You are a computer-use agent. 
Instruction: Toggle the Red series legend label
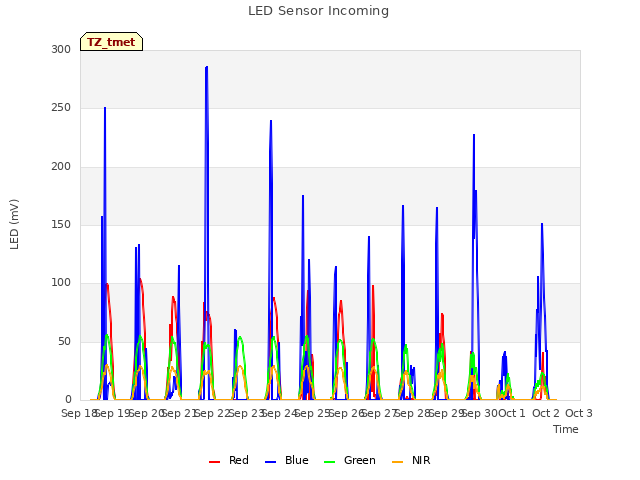click(x=239, y=460)
